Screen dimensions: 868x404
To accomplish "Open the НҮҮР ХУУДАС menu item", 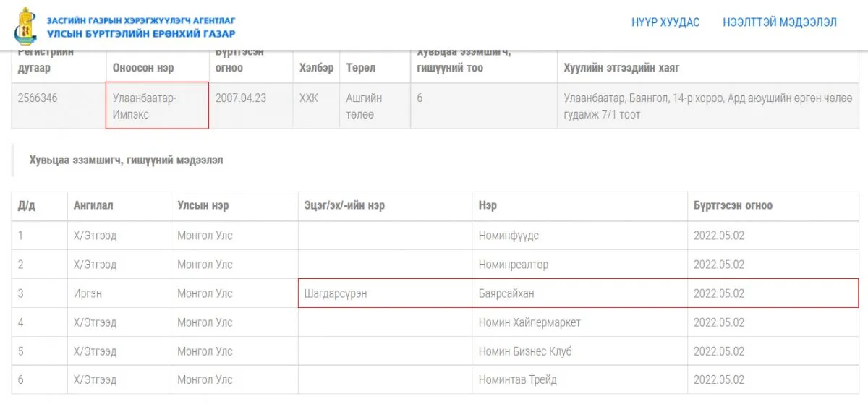I will (x=665, y=22).
